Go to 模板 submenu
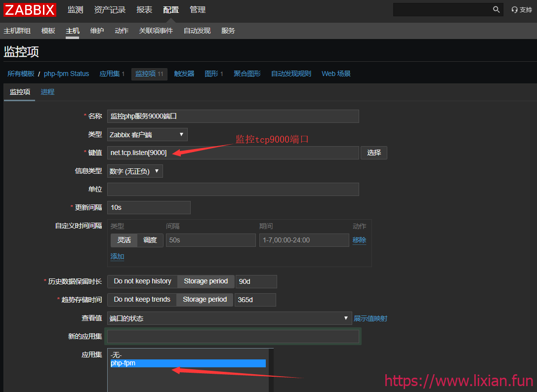Viewport: 537px width, 392px height. pos(48,31)
